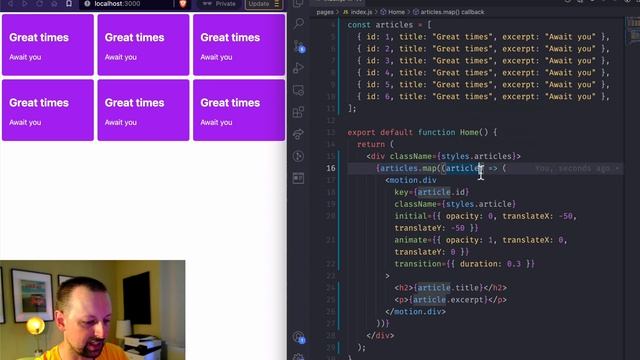Click the left Great times card in the bottom row
The width and height of the screenshot is (640, 360).
[x=48, y=110]
